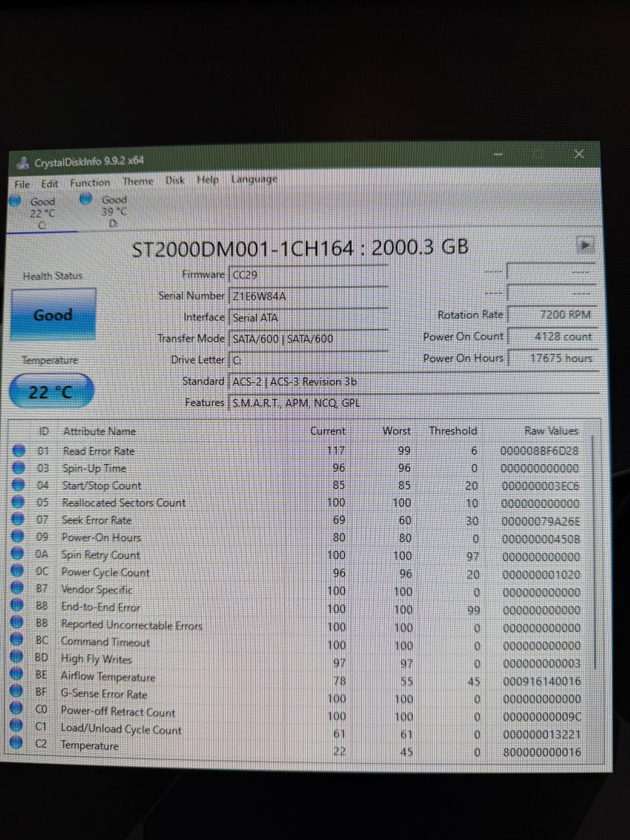Click status orb for Power-On Hours attribute

click(19, 537)
